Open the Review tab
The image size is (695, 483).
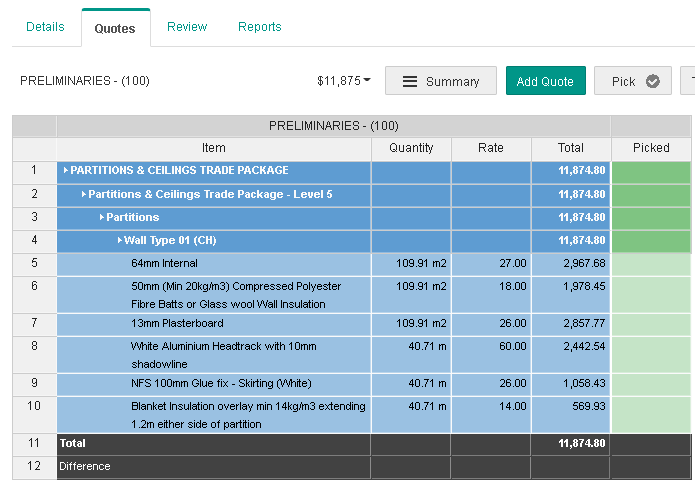tap(187, 27)
